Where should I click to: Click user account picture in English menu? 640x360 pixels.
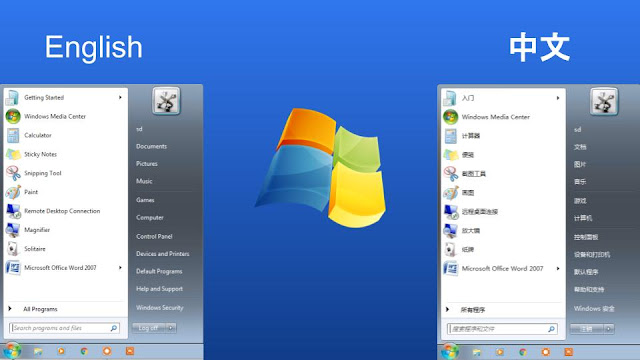click(166, 100)
